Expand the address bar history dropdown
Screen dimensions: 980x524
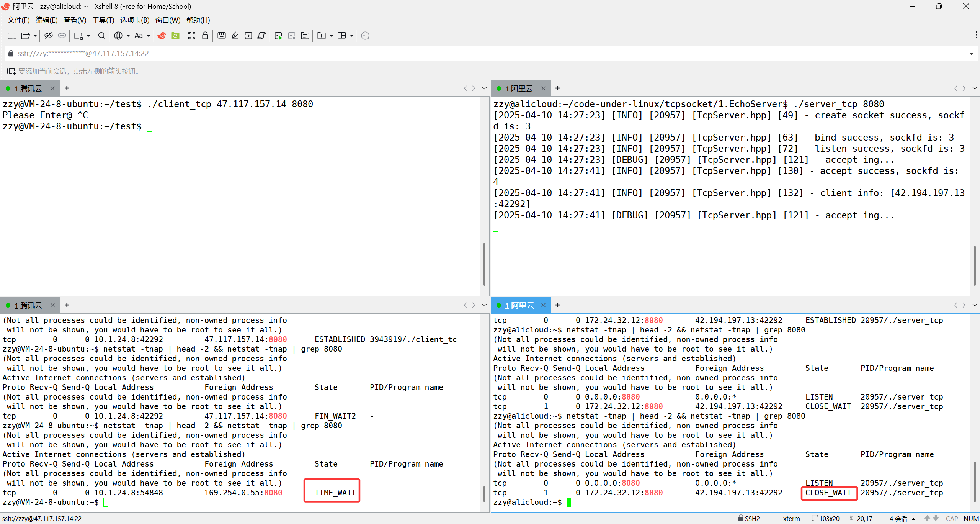972,54
